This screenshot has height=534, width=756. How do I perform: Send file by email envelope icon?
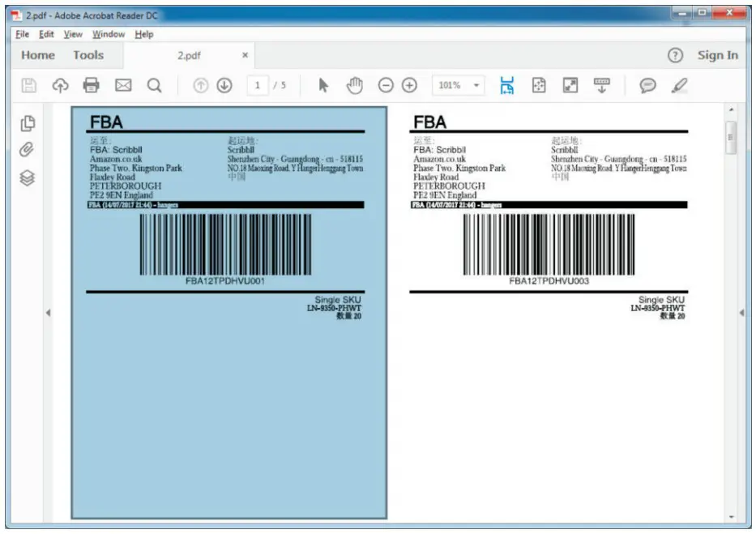click(123, 85)
